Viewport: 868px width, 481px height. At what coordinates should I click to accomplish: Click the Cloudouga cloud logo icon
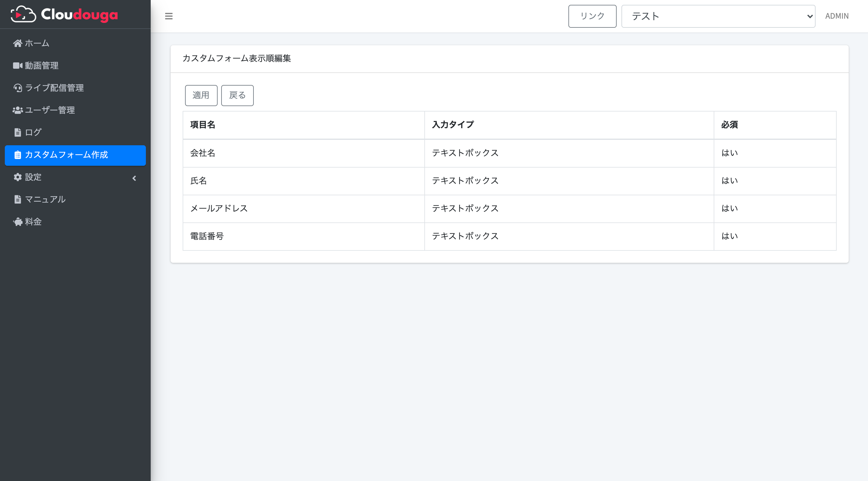tap(23, 14)
